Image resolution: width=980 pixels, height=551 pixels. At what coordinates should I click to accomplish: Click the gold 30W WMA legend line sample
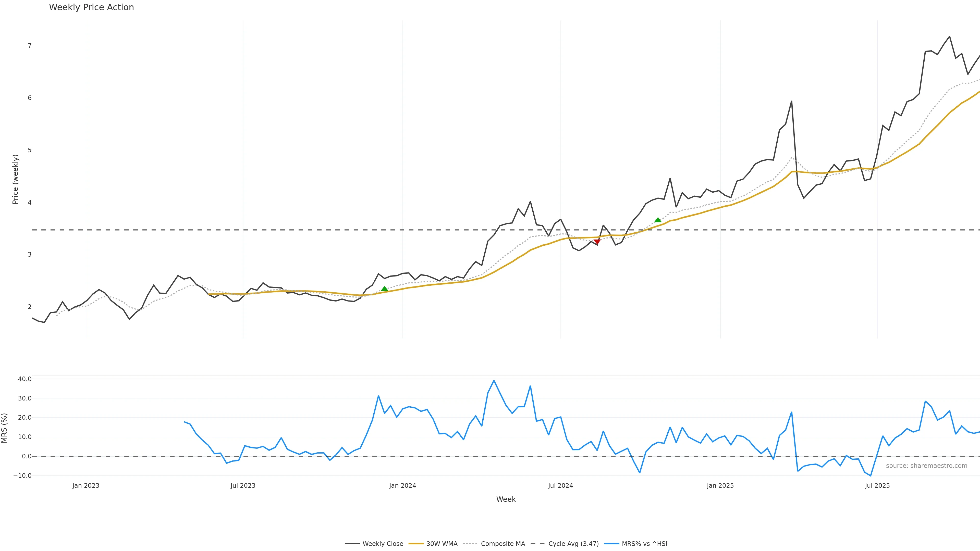pyautogui.click(x=416, y=544)
